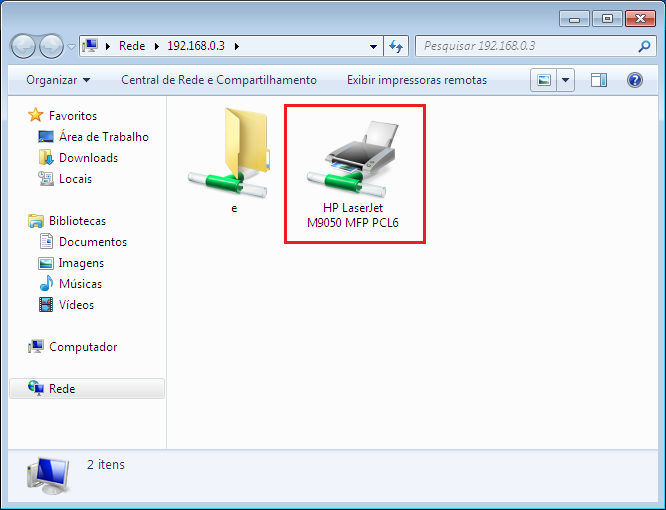
Task: Select the shared folder icon named e
Action: click(228, 153)
